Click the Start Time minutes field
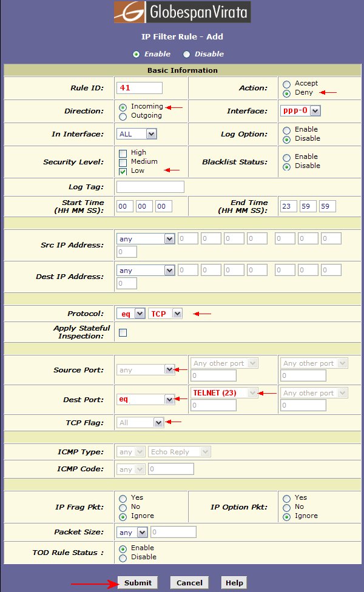Image resolution: width=364 pixels, height=592 pixels. pyautogui.click(x=144, y=206)
